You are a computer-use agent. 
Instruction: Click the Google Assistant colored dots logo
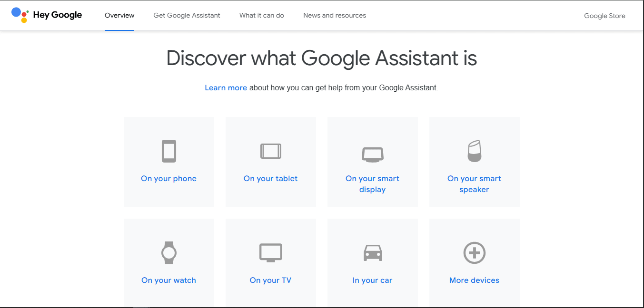[19, 15]
